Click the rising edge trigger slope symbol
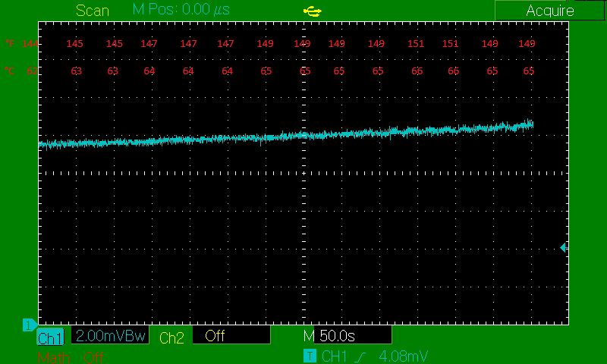The width and height of the screenshot is (607, 364). click(360, 356)
